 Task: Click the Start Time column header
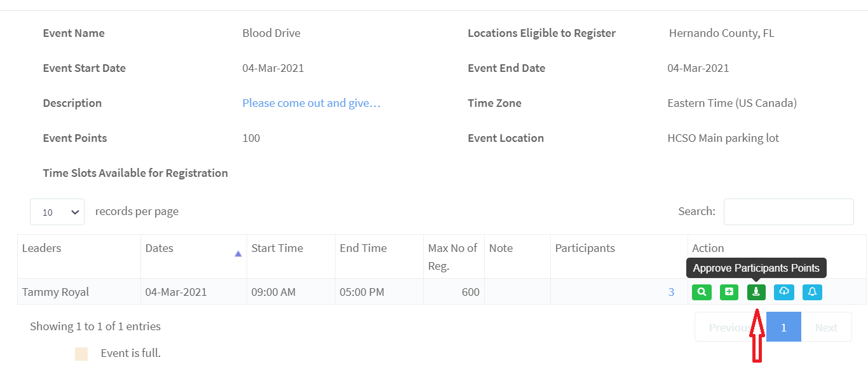[x=291, y=256]
